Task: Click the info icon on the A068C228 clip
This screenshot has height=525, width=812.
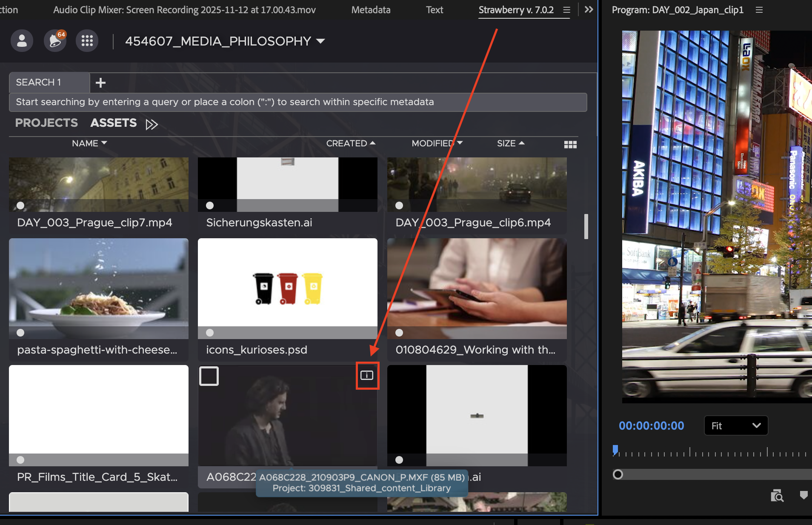Action: [367, 375]
